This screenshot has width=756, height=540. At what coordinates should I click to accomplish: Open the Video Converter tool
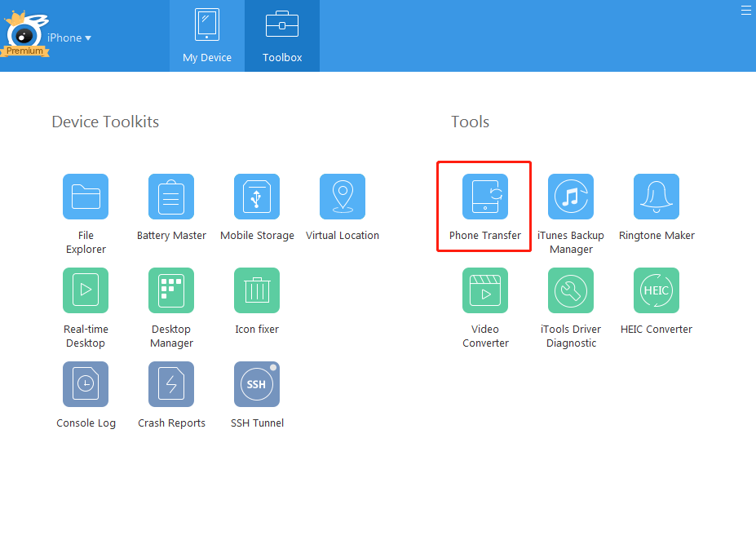[x=484, y=290]
